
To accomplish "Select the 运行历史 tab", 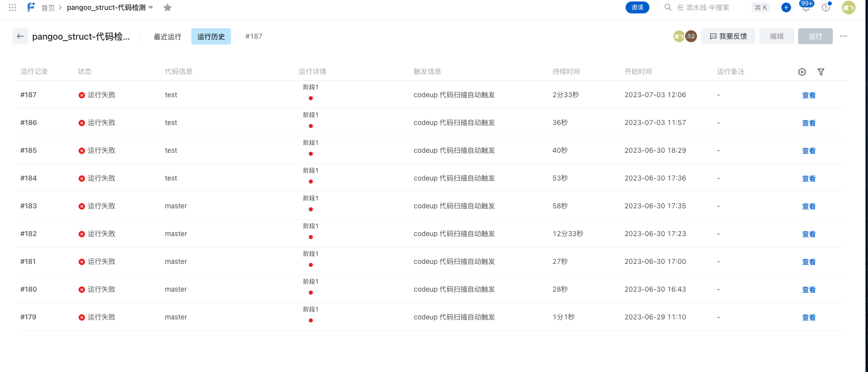I will click(x=211, y=37).
